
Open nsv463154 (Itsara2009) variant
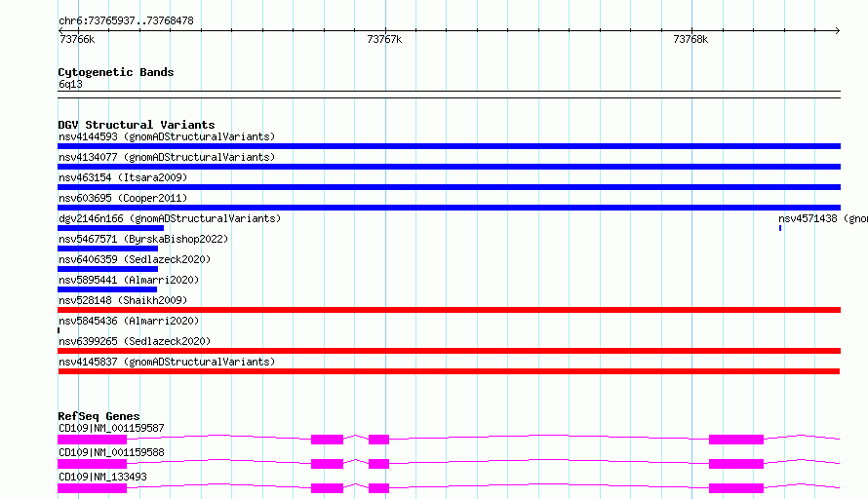(123, 177)
